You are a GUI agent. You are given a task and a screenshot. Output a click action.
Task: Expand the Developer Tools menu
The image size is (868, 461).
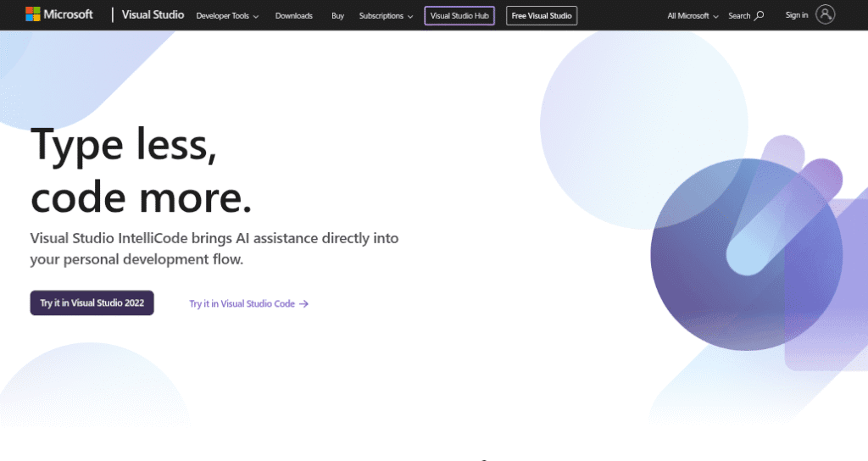coord(227,16)
